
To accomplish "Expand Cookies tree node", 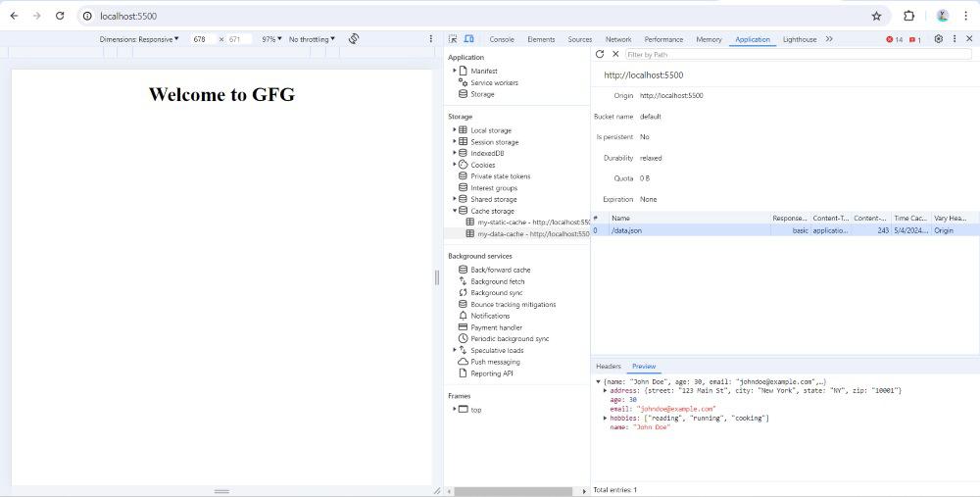I will [x=455, y=165].
